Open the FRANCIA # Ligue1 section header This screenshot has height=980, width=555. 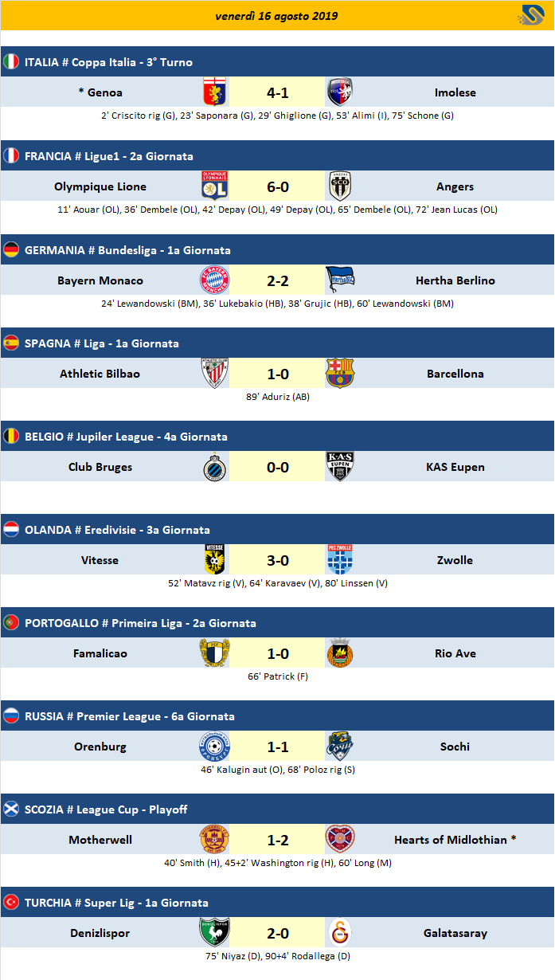point(109,156)
